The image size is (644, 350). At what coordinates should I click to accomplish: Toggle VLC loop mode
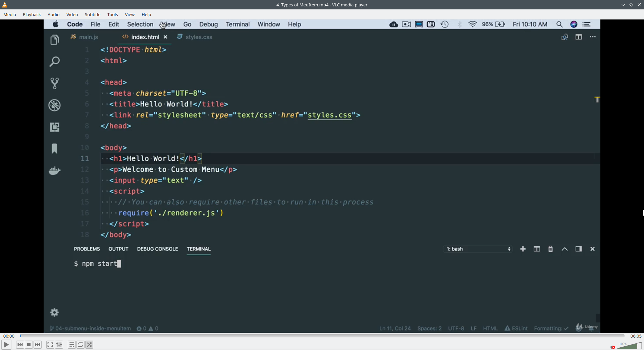tap(80, 345)
